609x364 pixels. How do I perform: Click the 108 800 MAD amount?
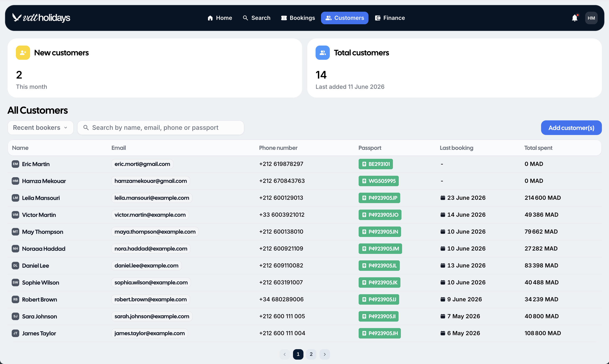point(543,333)
